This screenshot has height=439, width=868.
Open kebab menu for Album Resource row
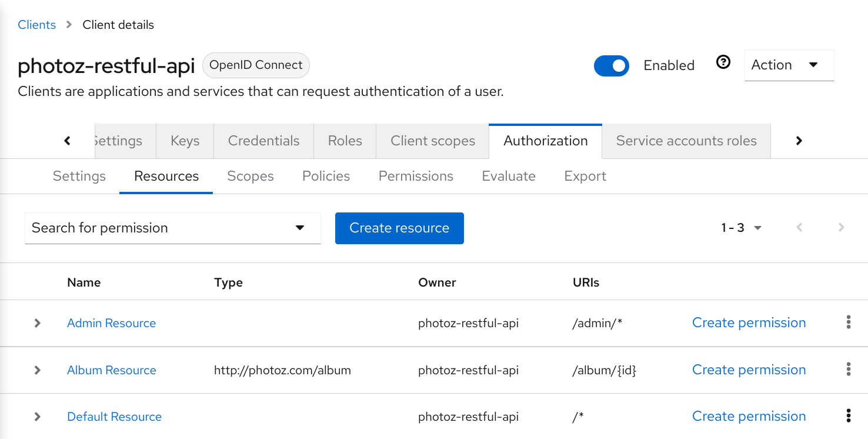(848, 370)
